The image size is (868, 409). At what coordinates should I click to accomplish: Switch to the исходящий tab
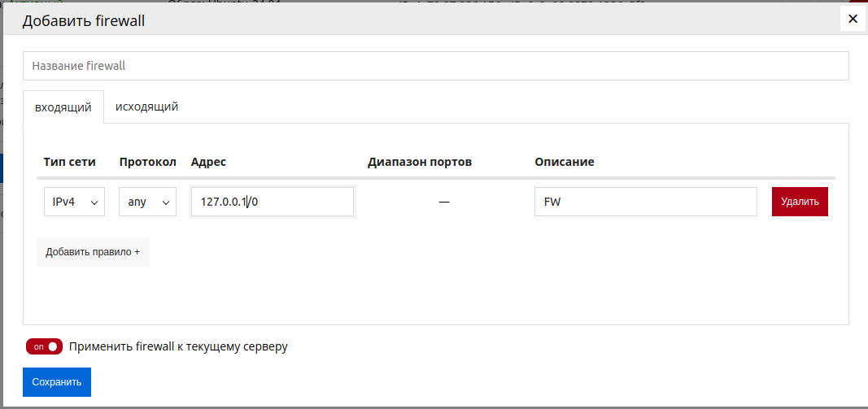pos(146,107)
